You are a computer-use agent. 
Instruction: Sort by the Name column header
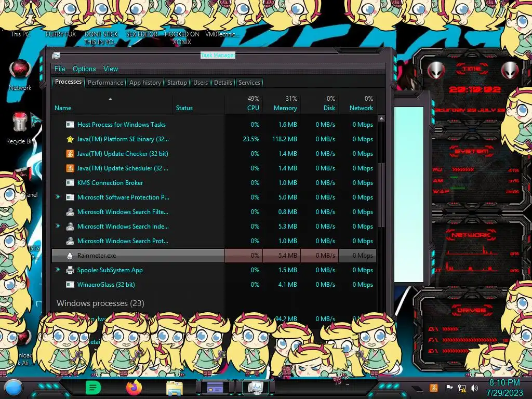pyautogui.click(x=112, y=104)
